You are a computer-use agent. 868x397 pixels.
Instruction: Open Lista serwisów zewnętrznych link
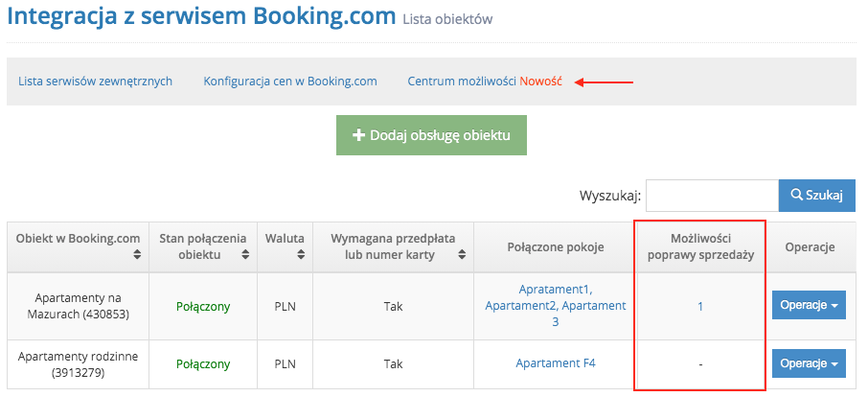pyautogui.click(x=95, y=82)
